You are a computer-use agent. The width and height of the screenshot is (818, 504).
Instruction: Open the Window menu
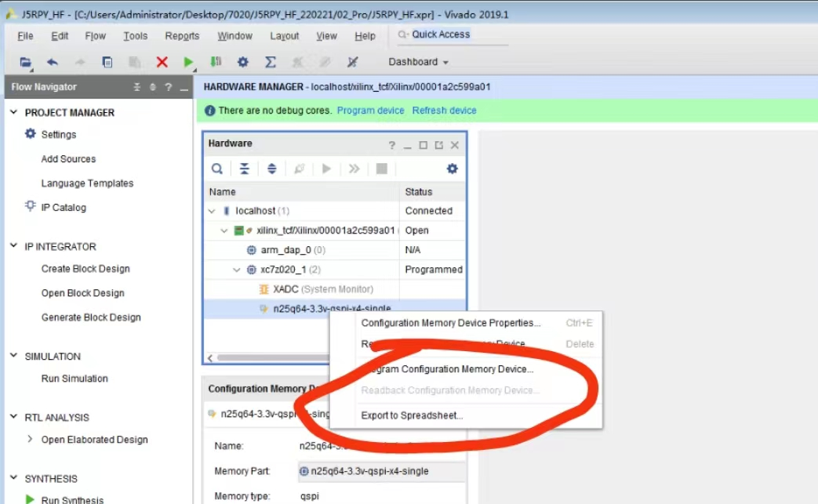click(234, 36)
